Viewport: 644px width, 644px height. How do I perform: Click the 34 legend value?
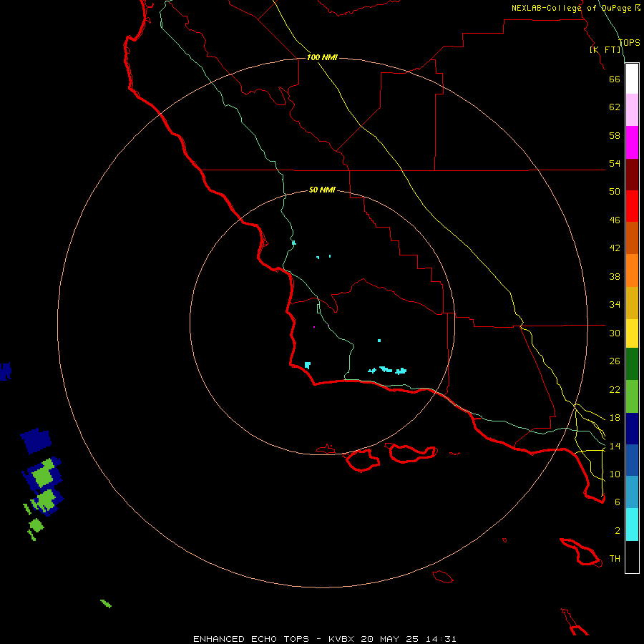615,305
